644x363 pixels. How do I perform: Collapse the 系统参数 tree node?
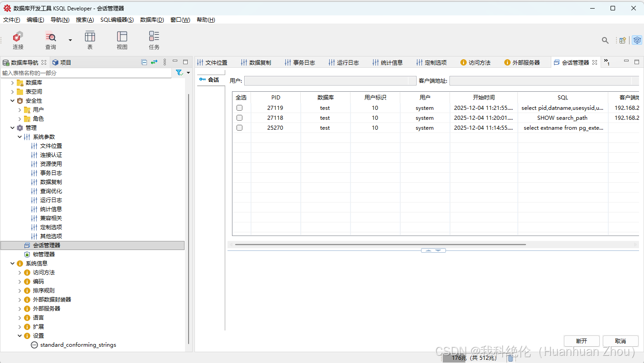(20, 137)
